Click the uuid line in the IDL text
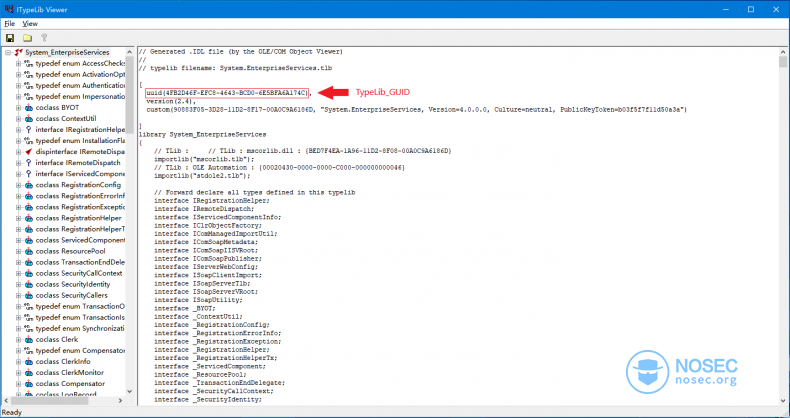Screen dimensions: 790x418 229,93
